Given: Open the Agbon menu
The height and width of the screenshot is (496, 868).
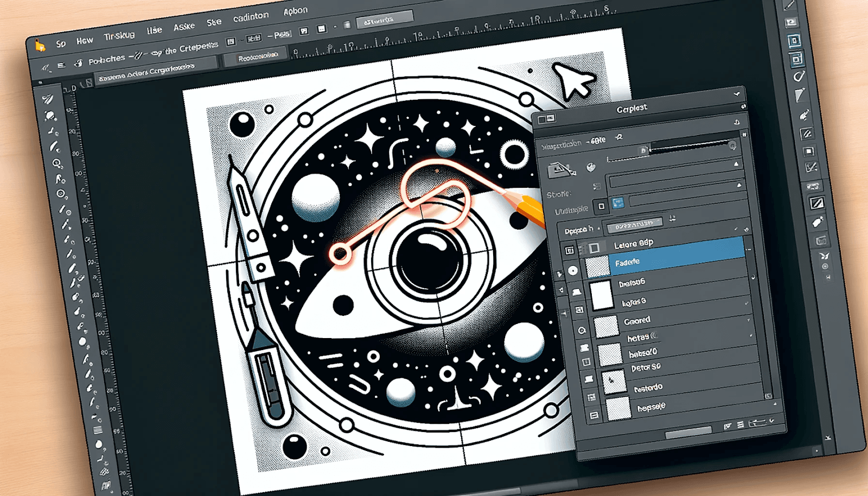Looking at the screenshot, I should 295,10.
